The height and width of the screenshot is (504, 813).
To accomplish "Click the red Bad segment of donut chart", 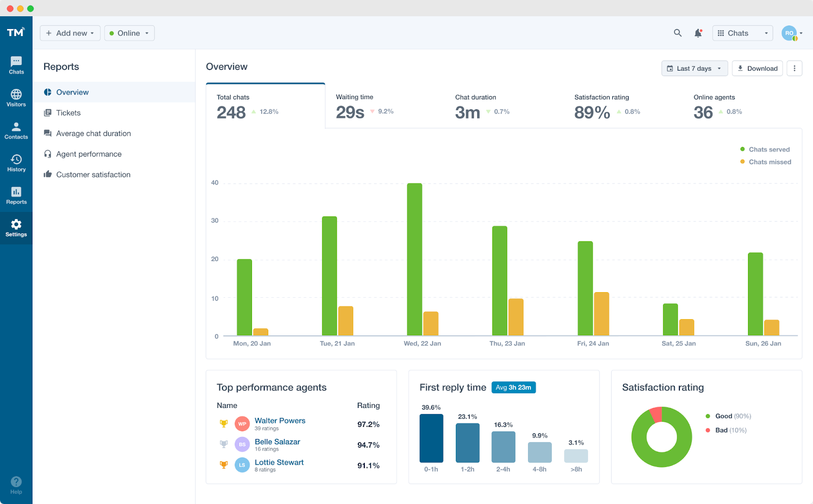I will coord(656,414).
